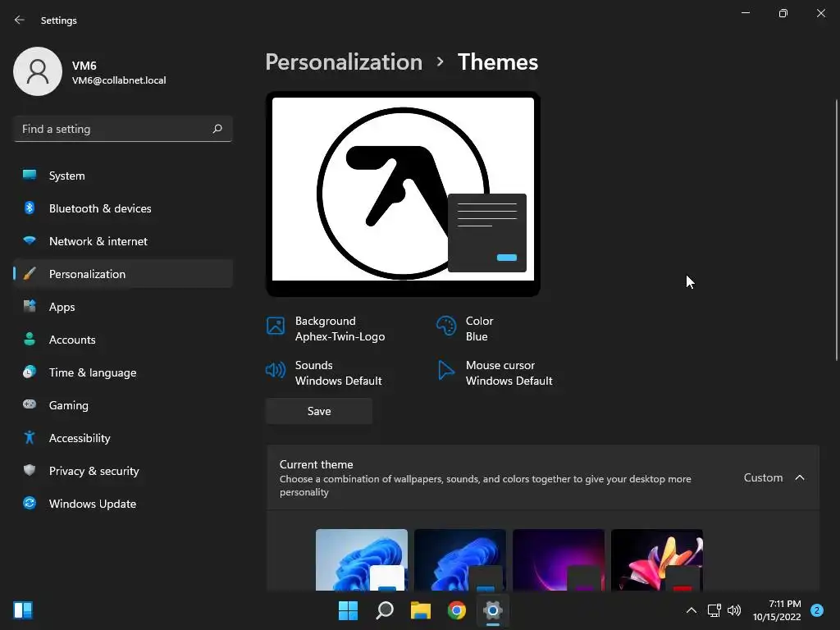
Task: Collapse the Current theme section chevron
Action: [x=800, y=477]
